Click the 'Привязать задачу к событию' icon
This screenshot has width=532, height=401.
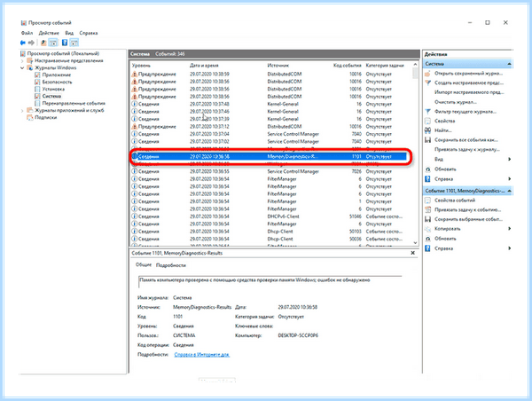(428, 210)
